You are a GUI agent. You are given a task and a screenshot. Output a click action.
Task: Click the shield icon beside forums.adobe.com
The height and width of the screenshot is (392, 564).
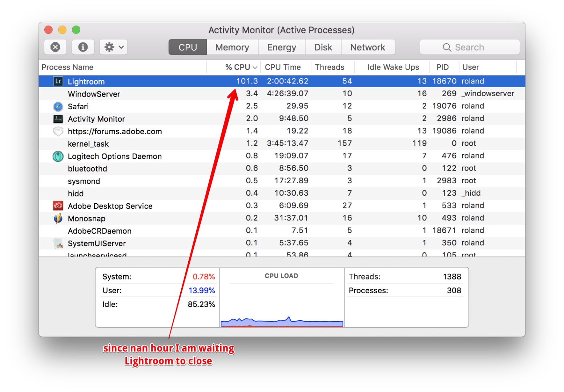(58, 131)
